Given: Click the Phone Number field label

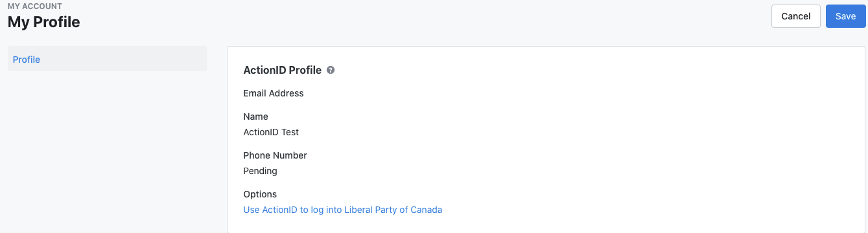Looking at the screenshot, I should pyautogui.click(x=275, y=155).
